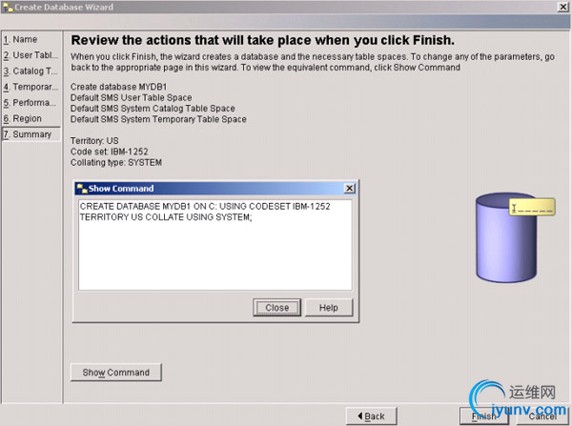This screenshot has height=426, width=572.
Task: Jump to the Region step
Action: pos(23,119)
